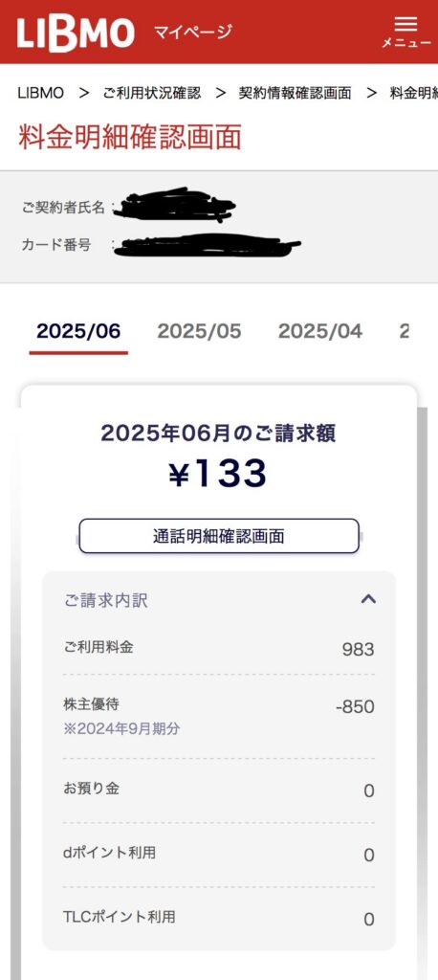Click the 株主優待 discount row
This screenshot has height=980, width=438.
pos(219,716)
